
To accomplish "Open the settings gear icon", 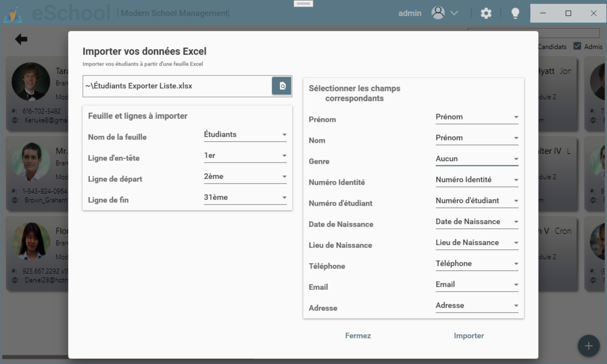I will point(486,14).
